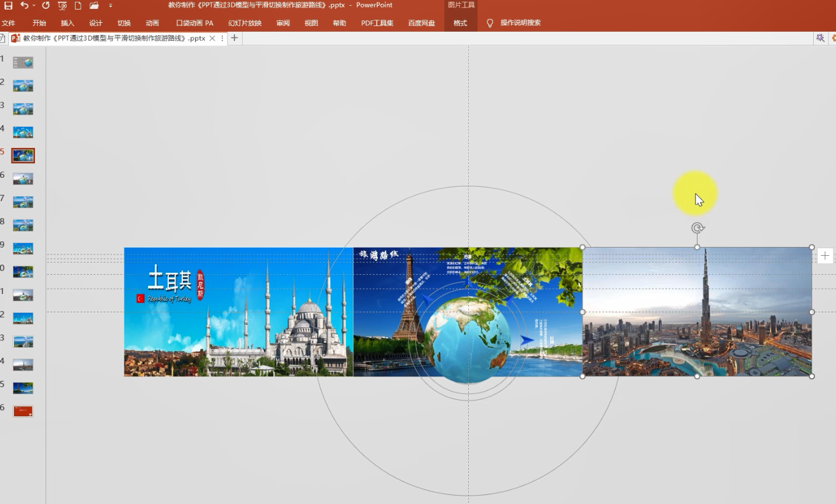Select slide 8 thumbnail
Image resolution: width=836 pixels, height=504 pixels.
pyautogui.click(x=23, y=225)
